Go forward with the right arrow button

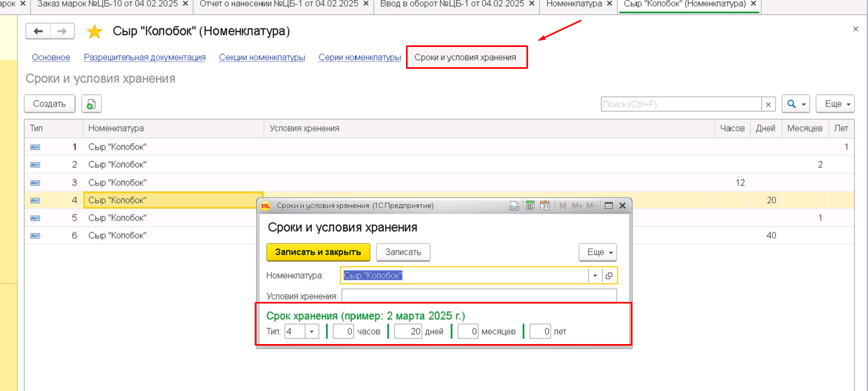(62, 31)
